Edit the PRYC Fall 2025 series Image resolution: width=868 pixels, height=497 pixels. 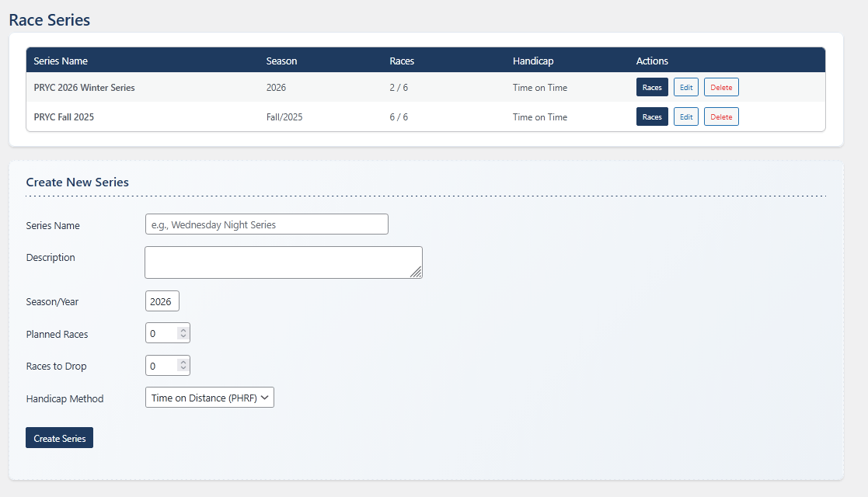click(685, 116)
